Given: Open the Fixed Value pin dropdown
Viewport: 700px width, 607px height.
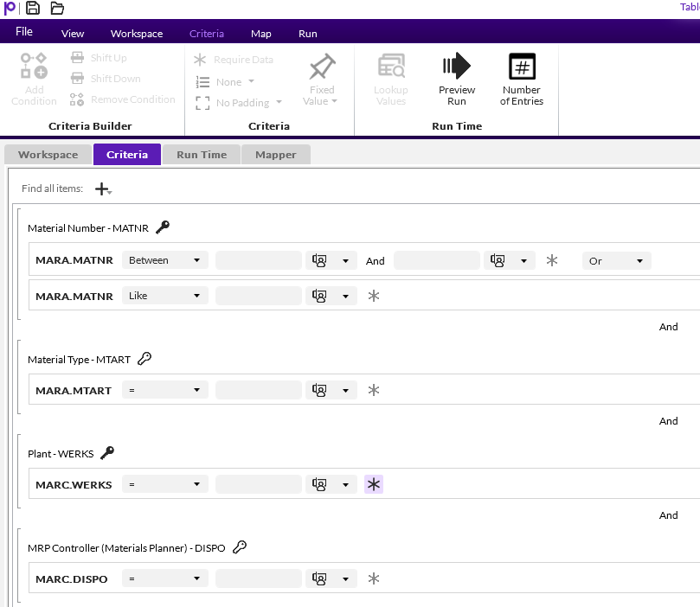Looking at the screenshot, I should pyautogui.click(x=321, y=80).
